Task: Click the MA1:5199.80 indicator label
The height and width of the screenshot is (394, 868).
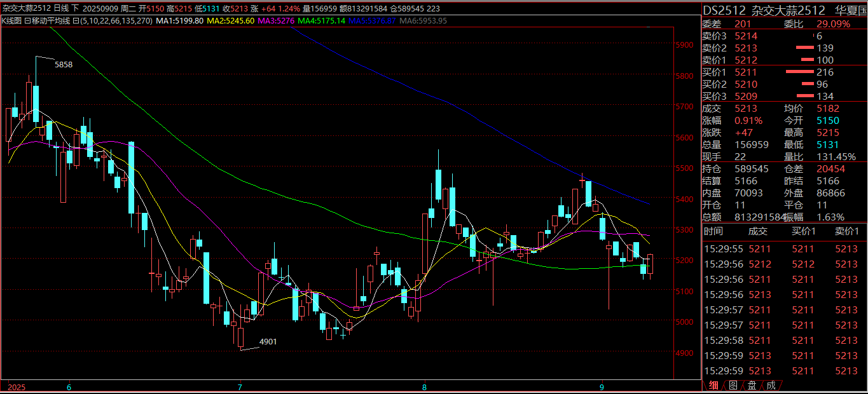Action: (x=180, y=20)
